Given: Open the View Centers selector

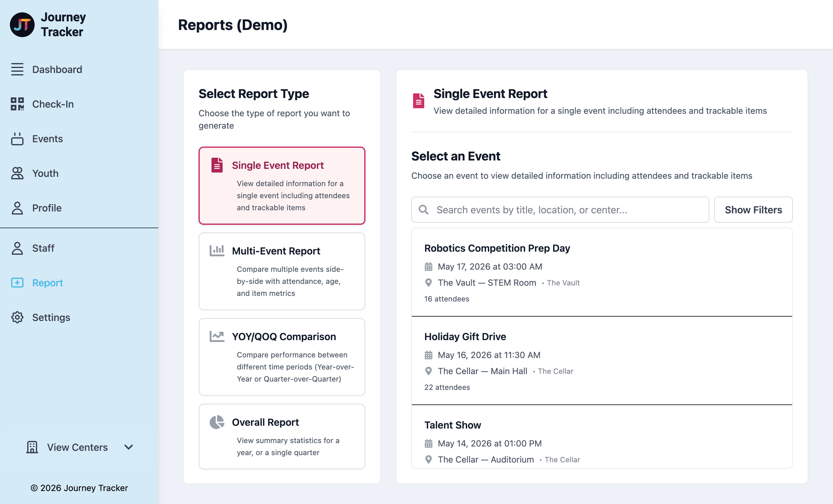Looking at the screenshot, I should tap(79, 447).
